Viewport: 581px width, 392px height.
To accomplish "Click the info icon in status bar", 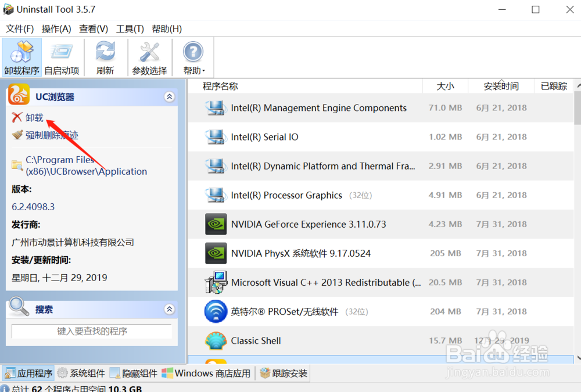I will tap(5, 389).
